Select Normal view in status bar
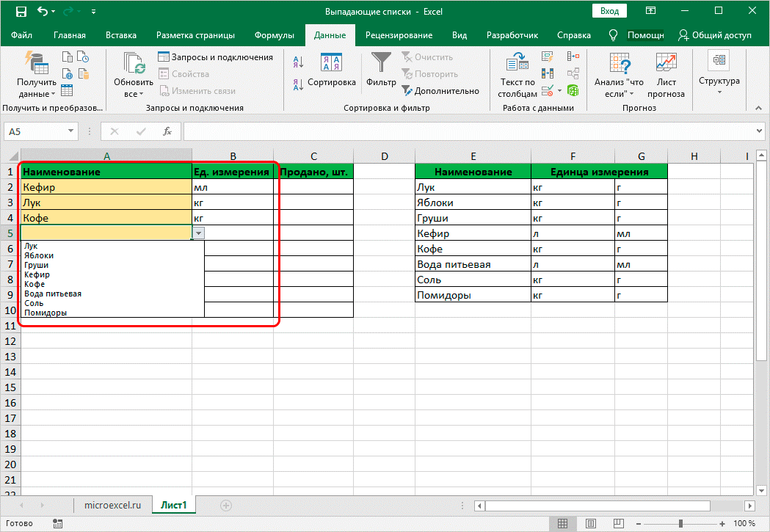The image size is (770, 532). point(562,524)
